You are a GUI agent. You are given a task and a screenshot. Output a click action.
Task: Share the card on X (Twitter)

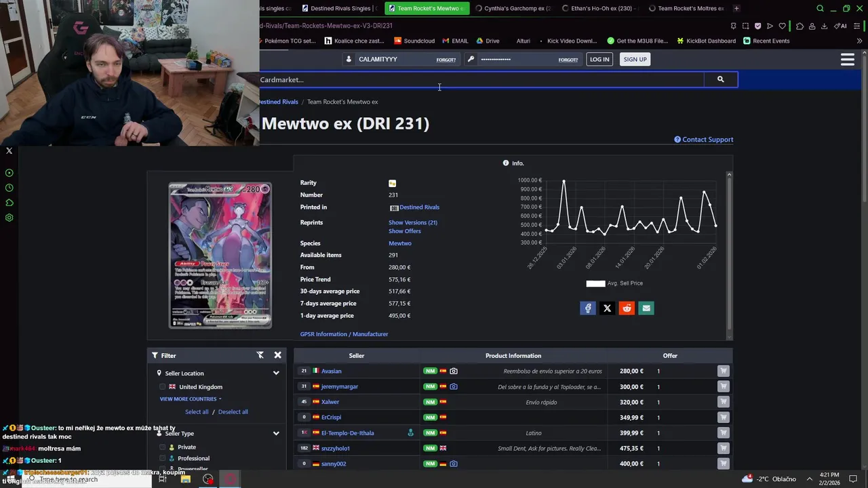(x=608, y=308)
